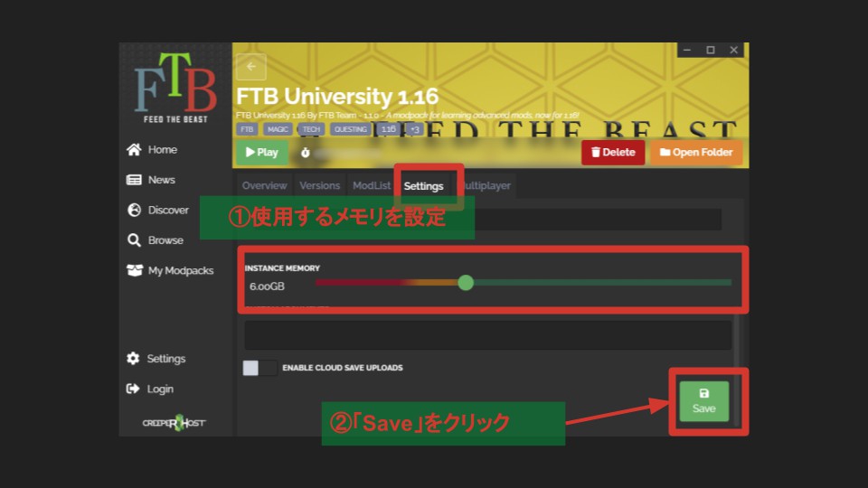
Task: Open Home in the sidebar
Action: (152, 150)
